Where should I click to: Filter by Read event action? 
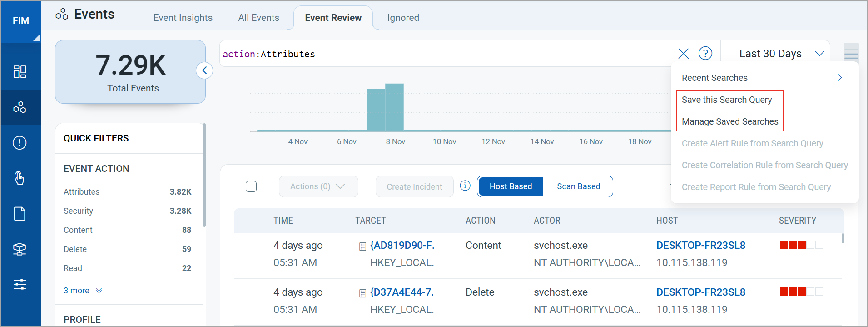click(x=127, y=268)
